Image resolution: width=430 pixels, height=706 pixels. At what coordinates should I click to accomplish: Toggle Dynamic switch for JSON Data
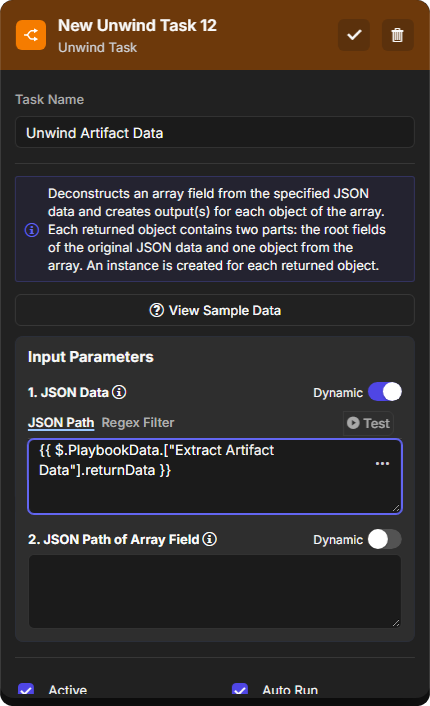coord(385,392)
